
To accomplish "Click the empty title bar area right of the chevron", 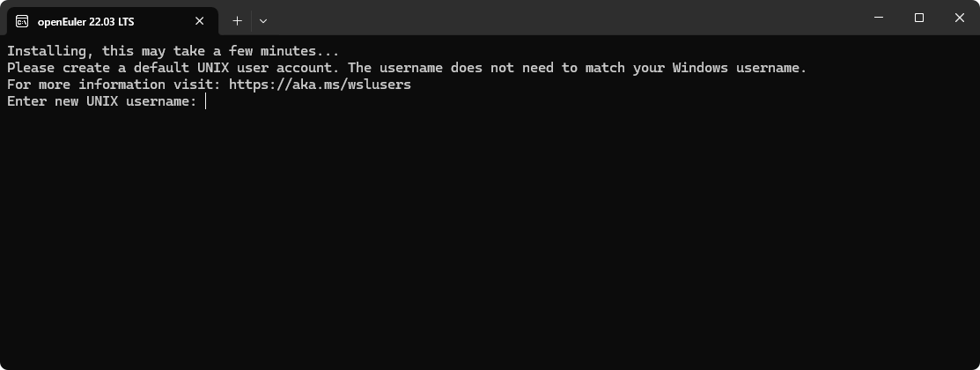I will (563, 18).
